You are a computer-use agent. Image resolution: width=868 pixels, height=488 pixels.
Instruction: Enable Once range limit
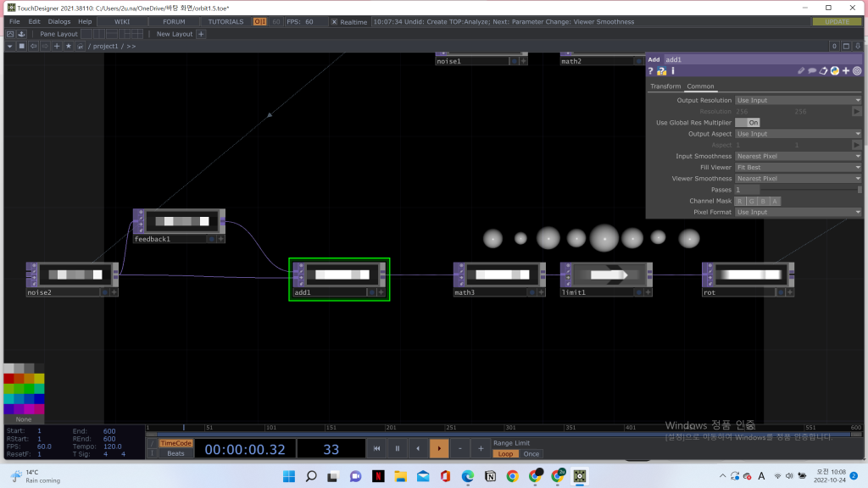(x=531, y=454)
